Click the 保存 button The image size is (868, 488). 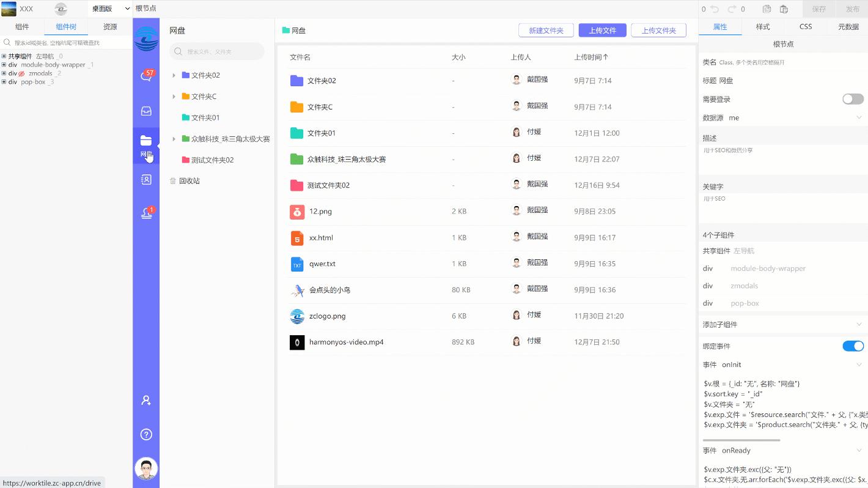pyautogui.click(x=819, y=9)
